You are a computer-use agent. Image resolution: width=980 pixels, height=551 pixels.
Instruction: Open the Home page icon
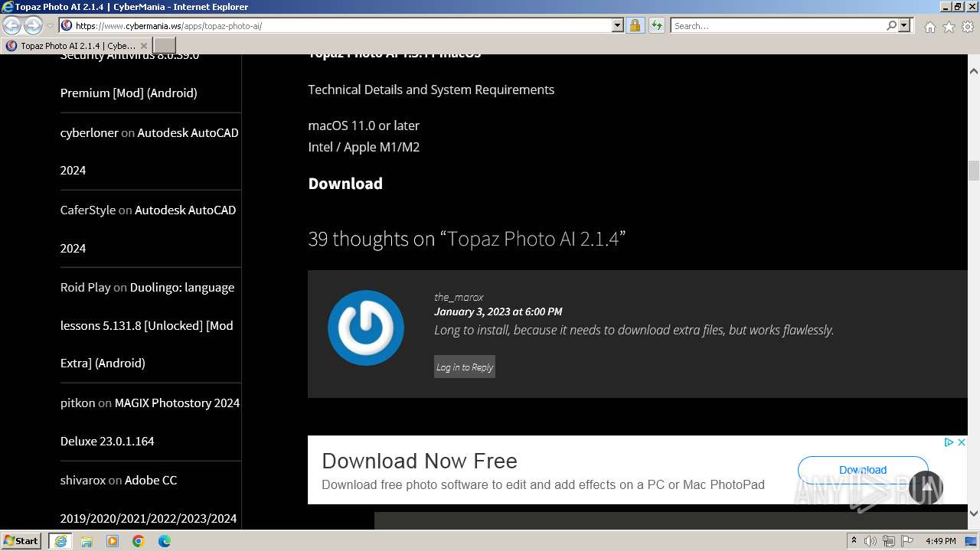point(929,27)
